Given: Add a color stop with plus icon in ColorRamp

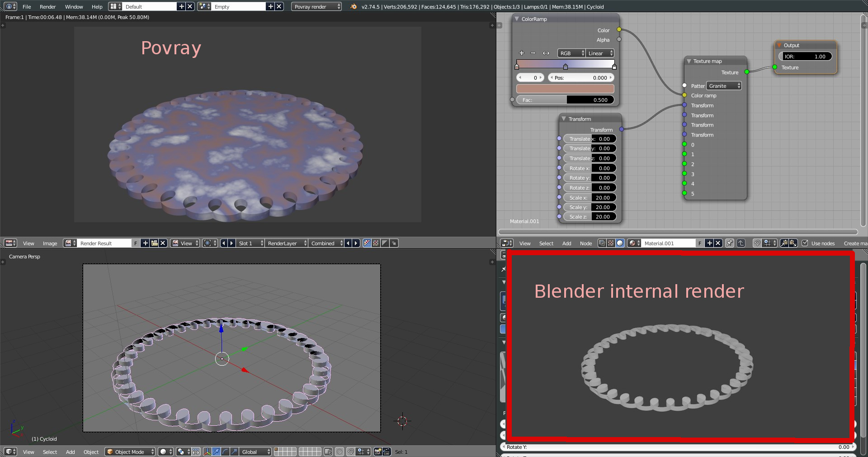Looking at the screenshot, I should [x=521, y=53].
